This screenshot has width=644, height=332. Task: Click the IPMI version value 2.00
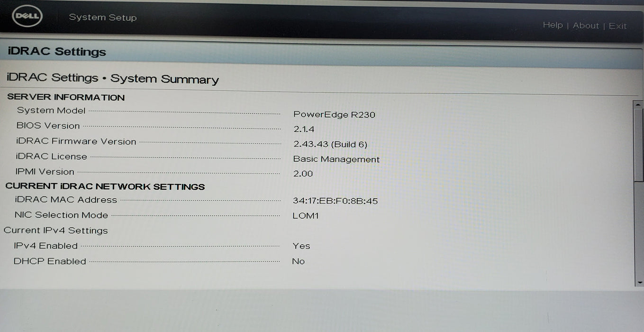pos(303,174)
